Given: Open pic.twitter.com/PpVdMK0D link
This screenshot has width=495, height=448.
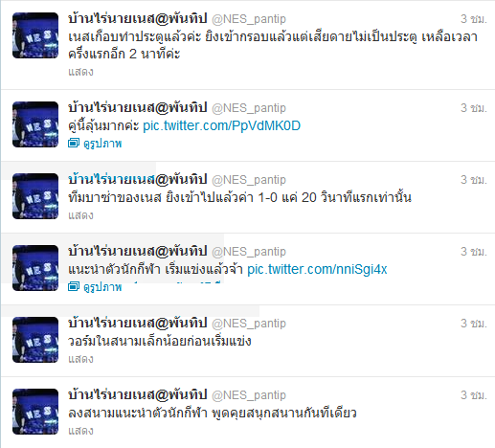Looking at the screenshot, I should 221,125.
